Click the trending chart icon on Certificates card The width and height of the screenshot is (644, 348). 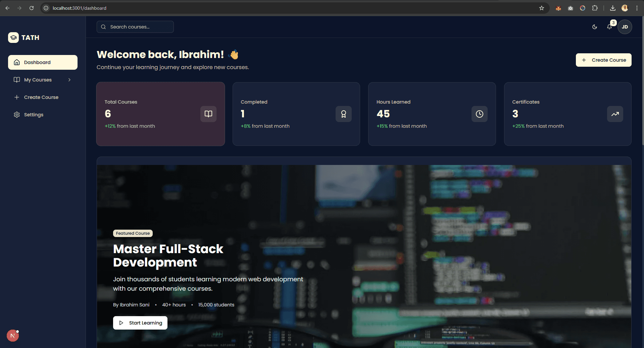[x=615, y=114]
